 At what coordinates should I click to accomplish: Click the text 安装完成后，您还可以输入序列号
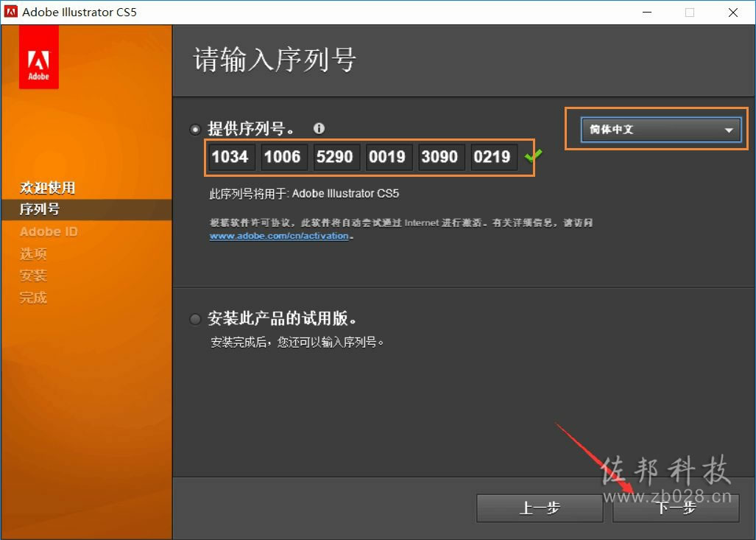(x=297, y=342)
